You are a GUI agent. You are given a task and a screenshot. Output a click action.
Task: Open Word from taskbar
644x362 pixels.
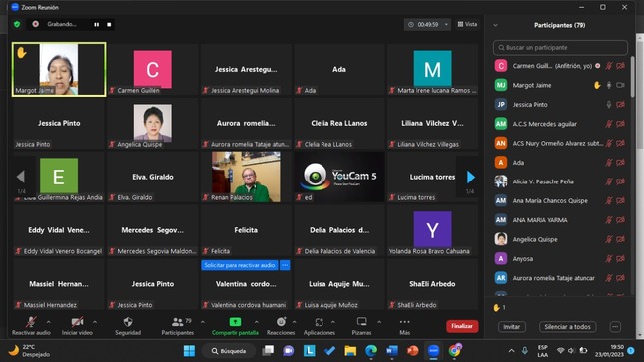[392, 351]
